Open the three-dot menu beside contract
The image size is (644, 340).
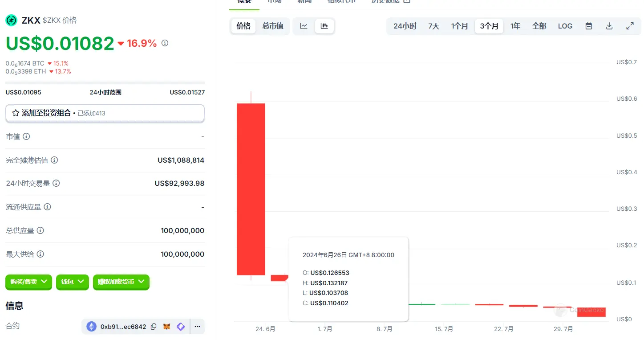197,327
